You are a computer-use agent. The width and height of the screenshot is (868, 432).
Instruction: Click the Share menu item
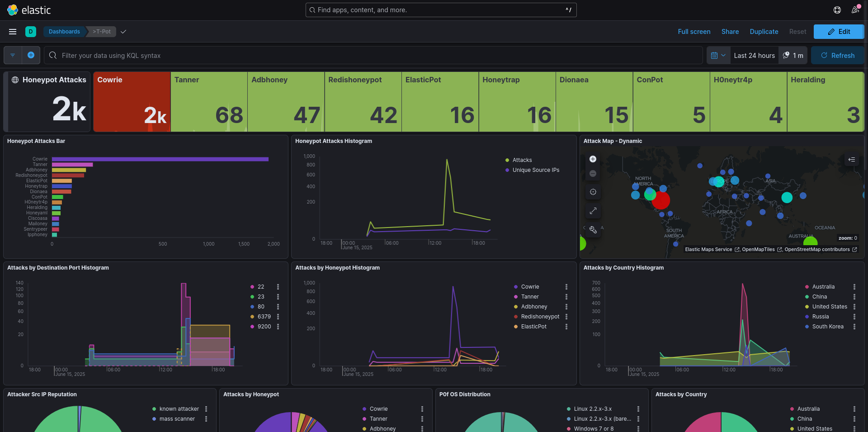(730, 32)
